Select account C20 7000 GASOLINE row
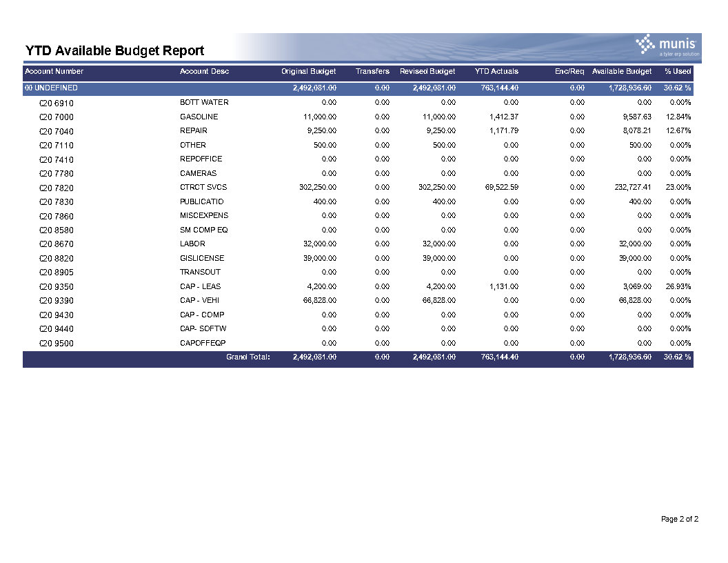The height and width of the screenshot is (563, 728). (358, 117)
